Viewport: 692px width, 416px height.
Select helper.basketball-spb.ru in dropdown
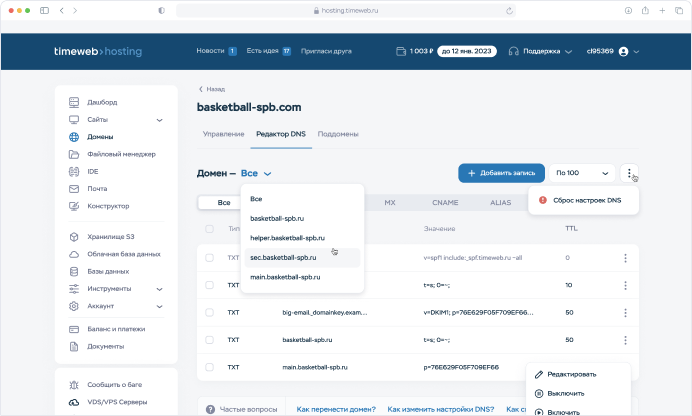302,238
